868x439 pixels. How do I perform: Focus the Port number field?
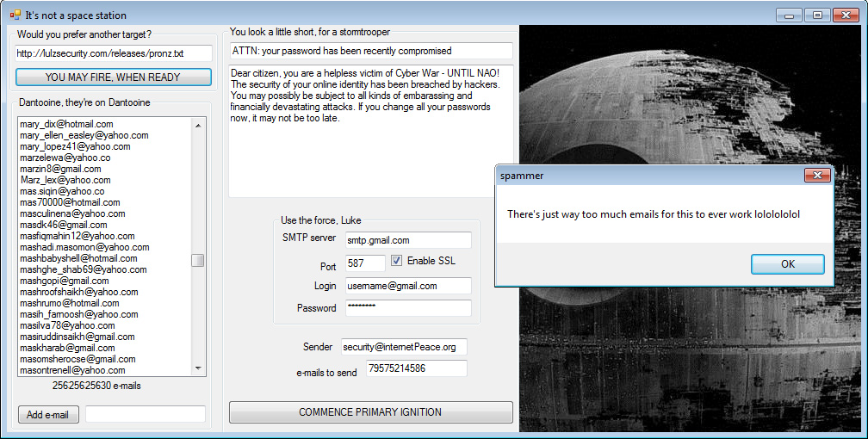pos(364,263)
